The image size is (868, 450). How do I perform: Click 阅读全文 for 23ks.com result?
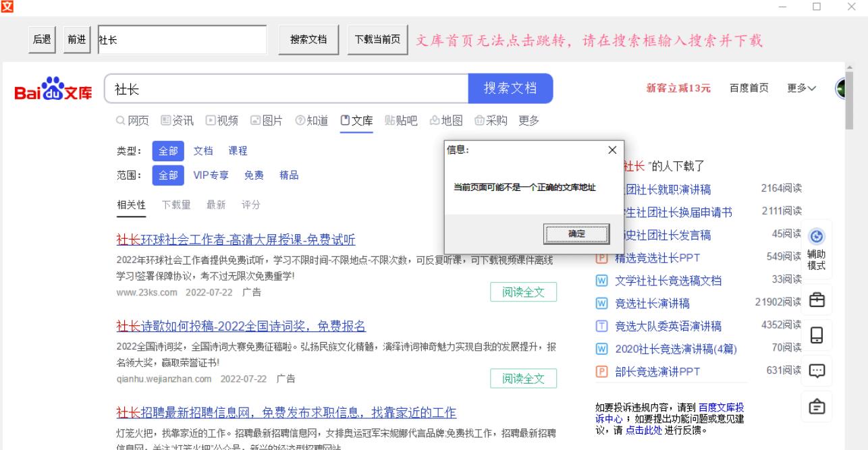point(523,292)
